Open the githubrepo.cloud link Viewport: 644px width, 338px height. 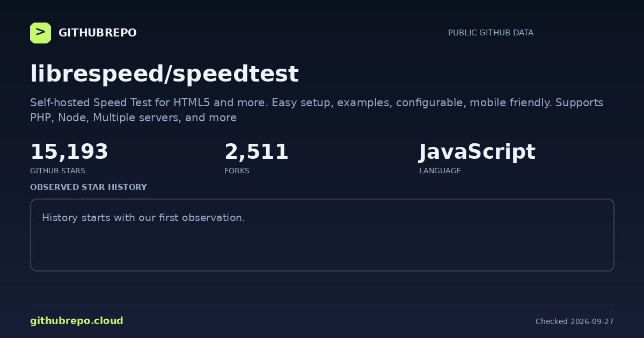77,321
